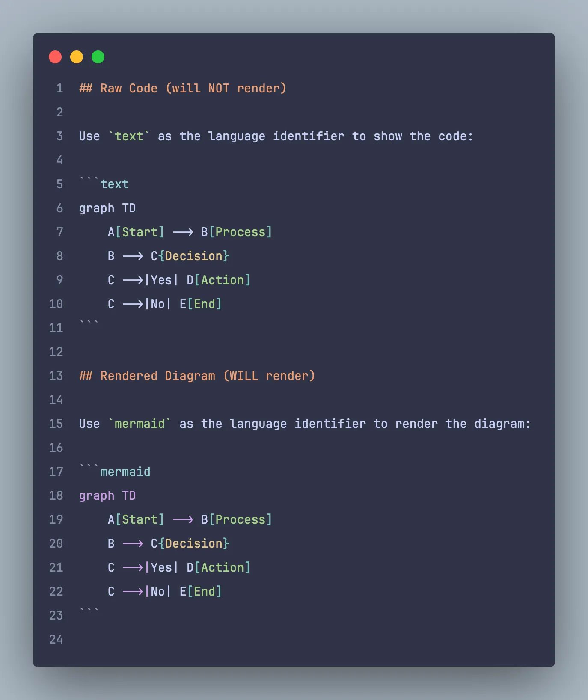Click the arrow between A and B on line 19
The image size is (588, 700).
pyautogui.click(x=182, y=519)
